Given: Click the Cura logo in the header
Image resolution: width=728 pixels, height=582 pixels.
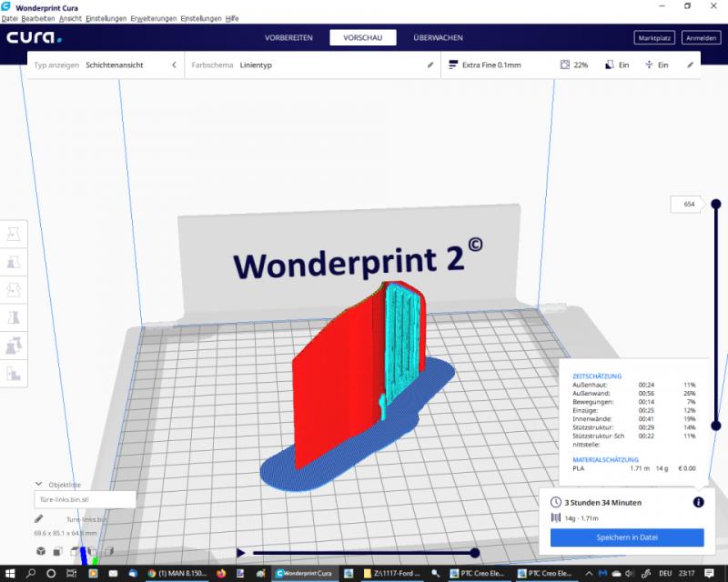Looking at the screenshot, I should 34,37.
